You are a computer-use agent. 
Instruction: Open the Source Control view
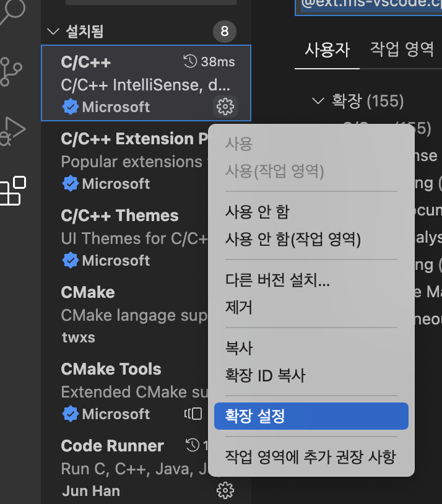(11, 72)
